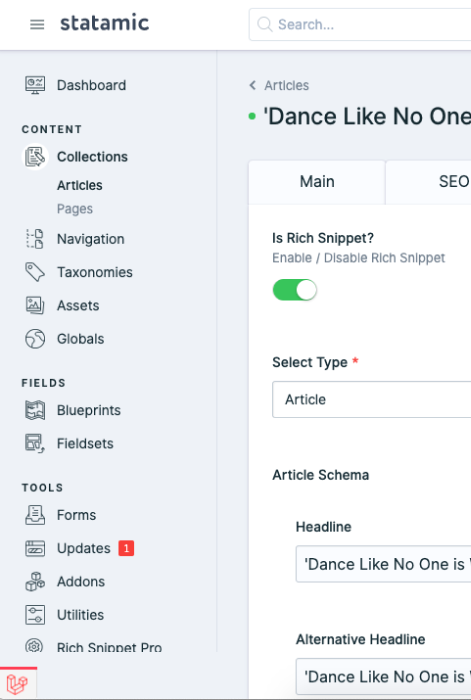Click the Collections icon in sidebar
Image resolution: width=471 pixels, height=700 pixels.
pyautogui.click(x=35, y=157)
